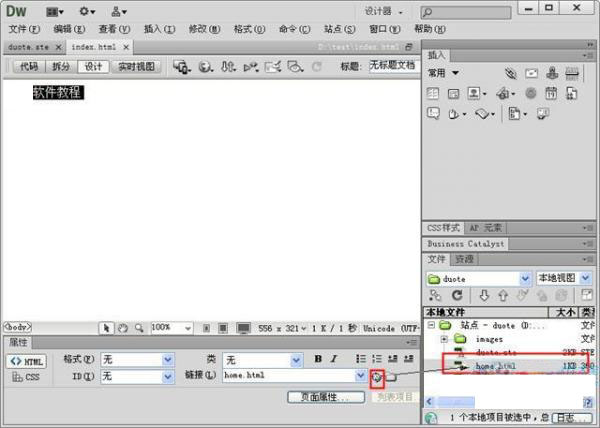Viewport: 600px width, 428px height.
Task: Open the Images insert icon
Action: (477, 93)
